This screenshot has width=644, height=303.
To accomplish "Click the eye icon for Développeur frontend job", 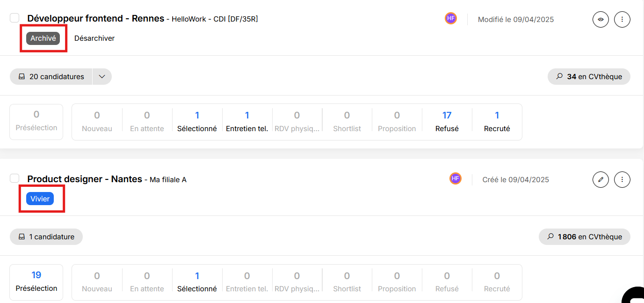I will click(x=601, y=19).
